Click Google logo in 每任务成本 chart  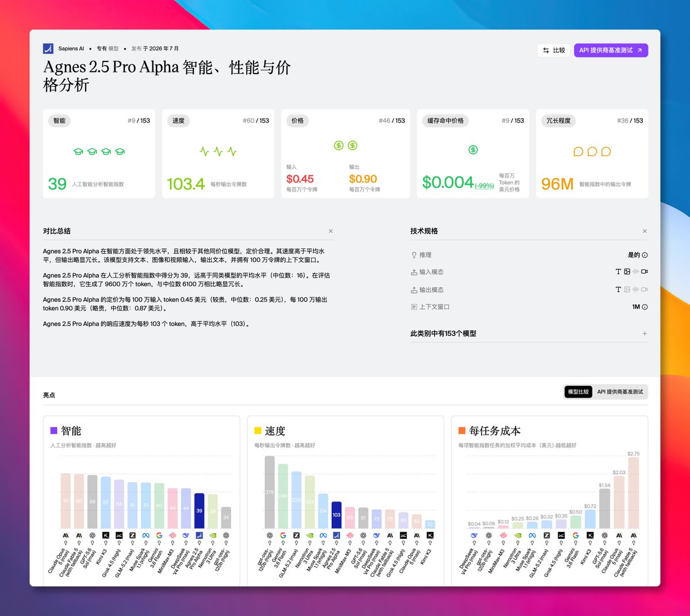[x=576, y=535]
